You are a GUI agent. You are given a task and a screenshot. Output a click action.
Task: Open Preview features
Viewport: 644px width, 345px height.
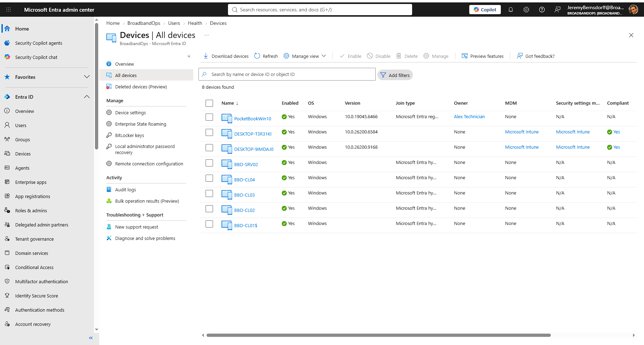point(482,56)
